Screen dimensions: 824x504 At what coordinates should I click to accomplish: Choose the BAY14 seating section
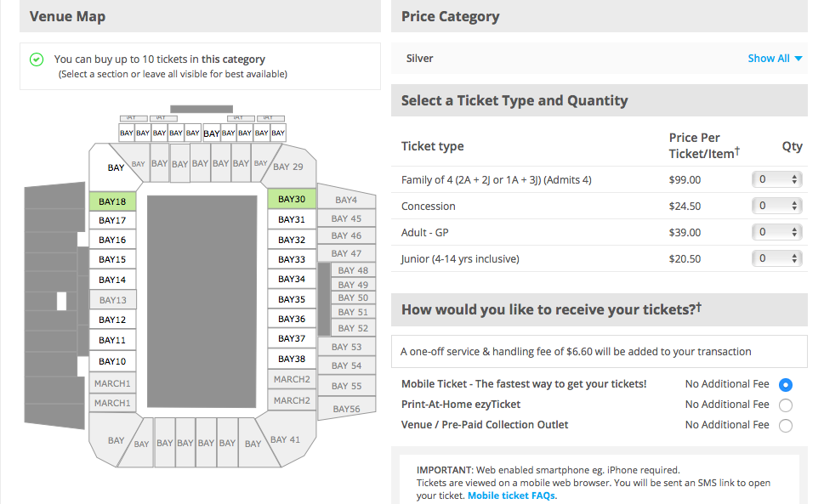(x=112, y=280)
